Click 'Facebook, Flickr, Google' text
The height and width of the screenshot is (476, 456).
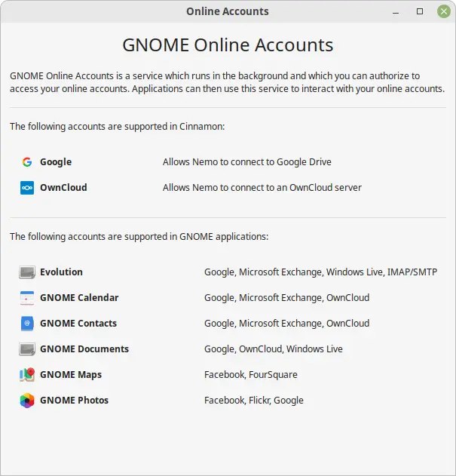tap(254, 401)
